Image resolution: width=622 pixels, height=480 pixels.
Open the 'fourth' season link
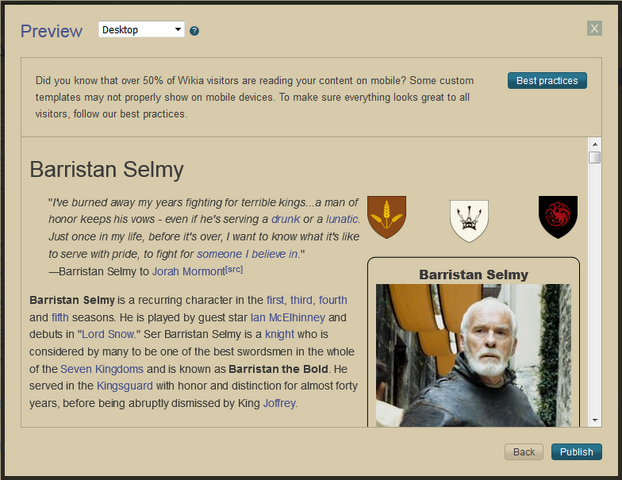333,300
